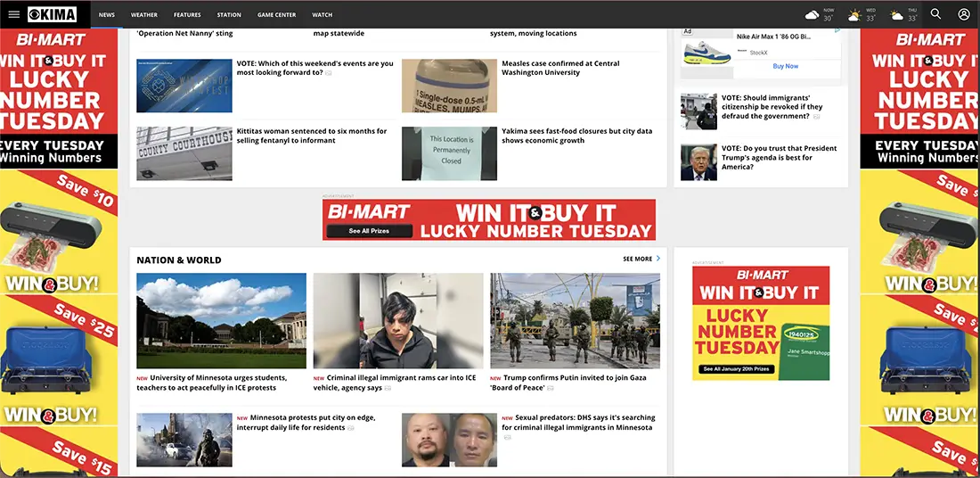Click the Bi-Mart Lucky Number Tuesday sidebar ad
980x478 pixels.
click(761, 323)
